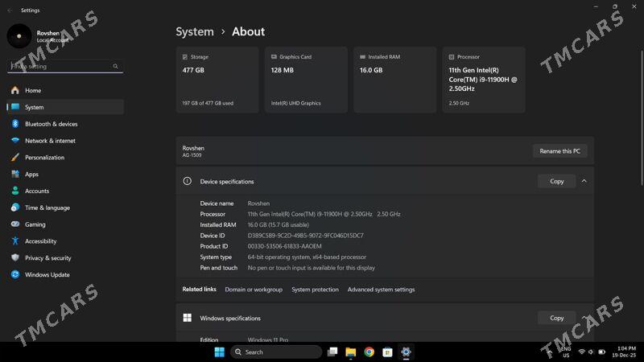Click the Find a setting search box
Image resolution: width=644 pixels, height=362 pixels.
(x=63, y=67)
